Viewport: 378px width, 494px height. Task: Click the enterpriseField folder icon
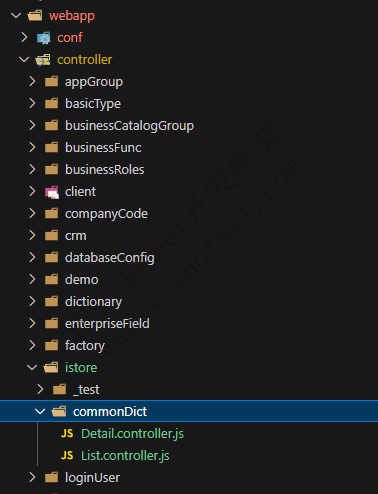[x=51, y=323]
